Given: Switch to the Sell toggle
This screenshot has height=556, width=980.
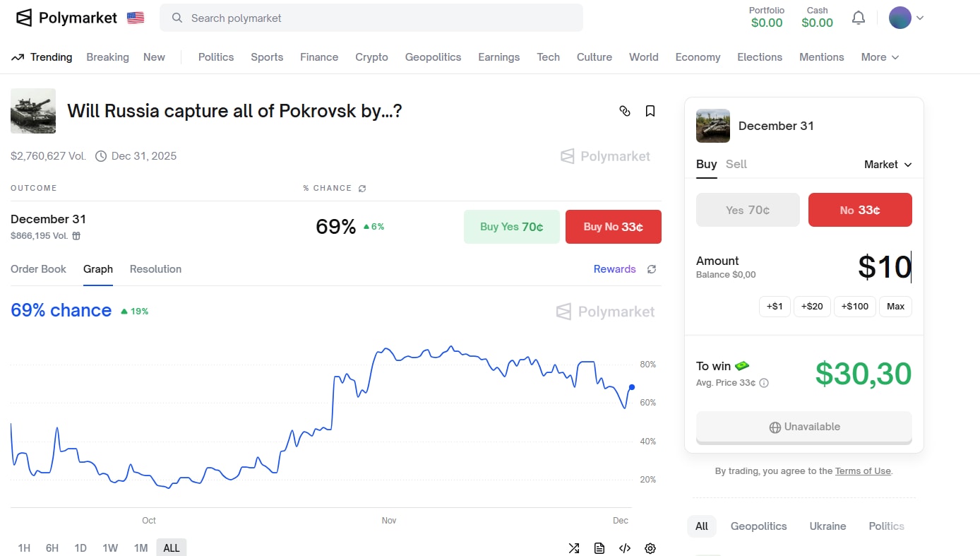Looking at the screenshot, I should pyautogui.click(x=736, y=164).
